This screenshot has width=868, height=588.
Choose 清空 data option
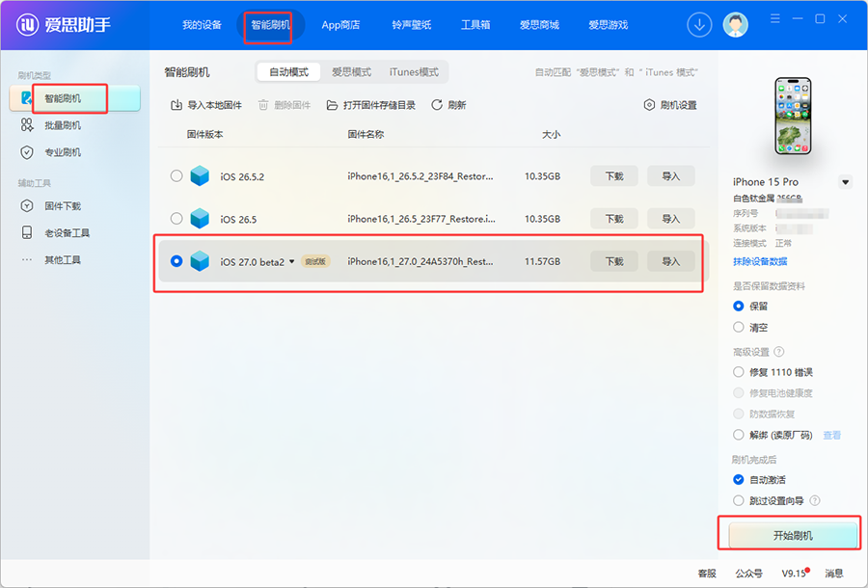pos(739,327)
